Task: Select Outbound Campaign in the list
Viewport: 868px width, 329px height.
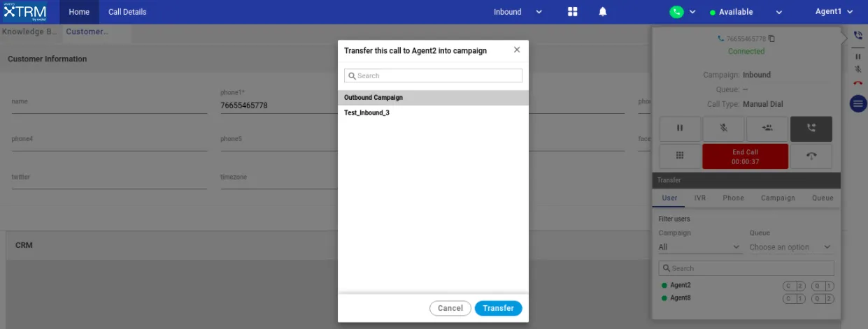Action: pyautogui.click(x=433, y=98)
